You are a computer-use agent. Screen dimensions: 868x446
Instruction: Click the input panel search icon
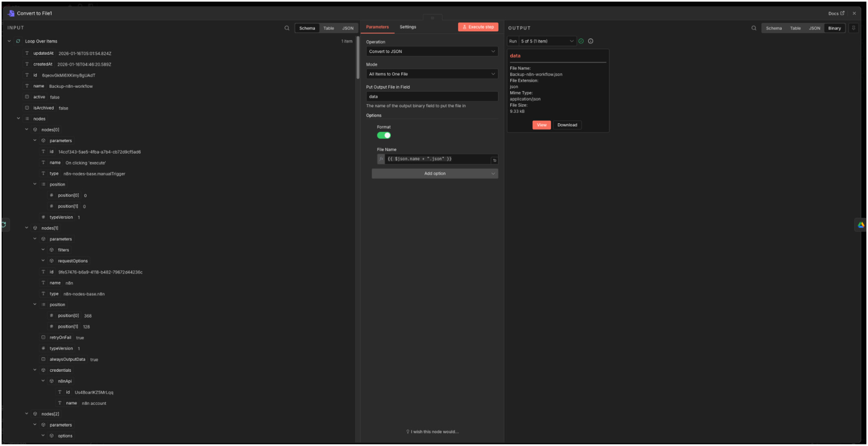287,28
